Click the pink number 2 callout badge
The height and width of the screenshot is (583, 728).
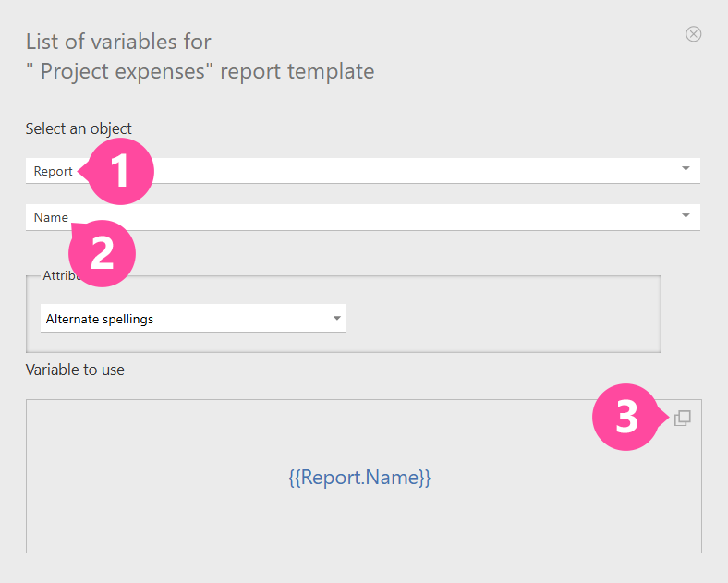point(102,252)
